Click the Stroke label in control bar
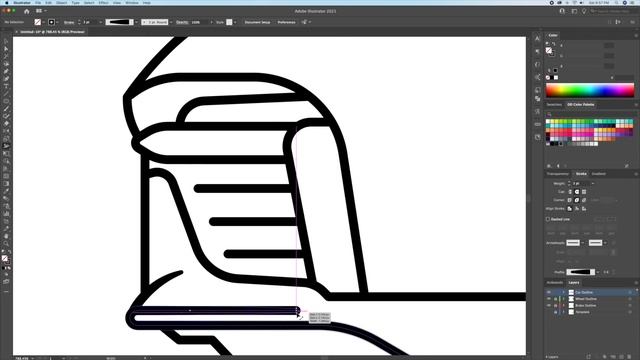The image size is (640, 360). [69, 22]
